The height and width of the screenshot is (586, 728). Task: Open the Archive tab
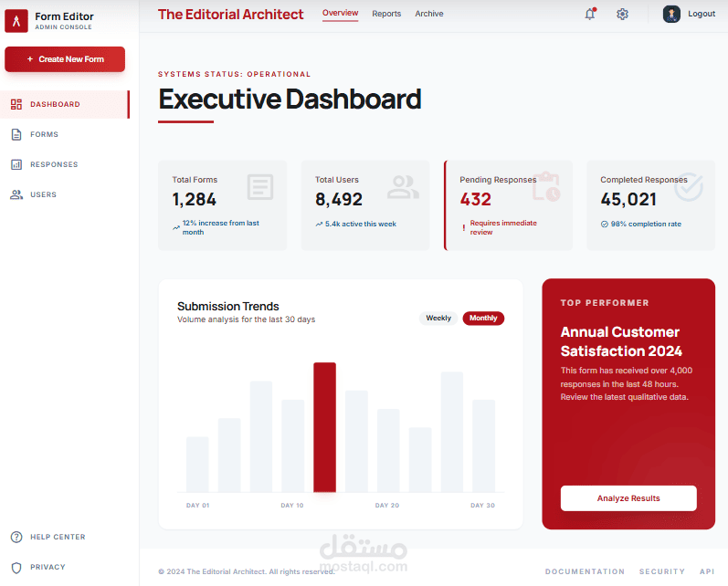click(429, 14)
